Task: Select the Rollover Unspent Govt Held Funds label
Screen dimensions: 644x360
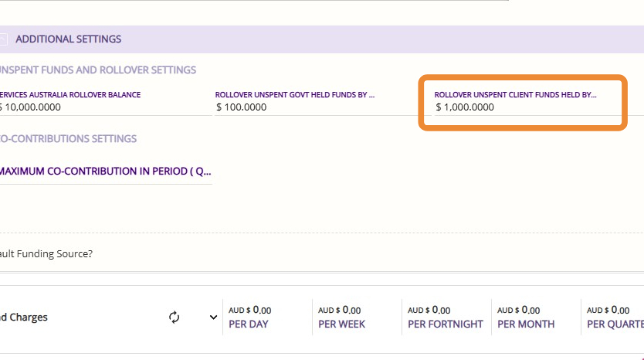Action: pyautogui.click(x=295, y=95)
